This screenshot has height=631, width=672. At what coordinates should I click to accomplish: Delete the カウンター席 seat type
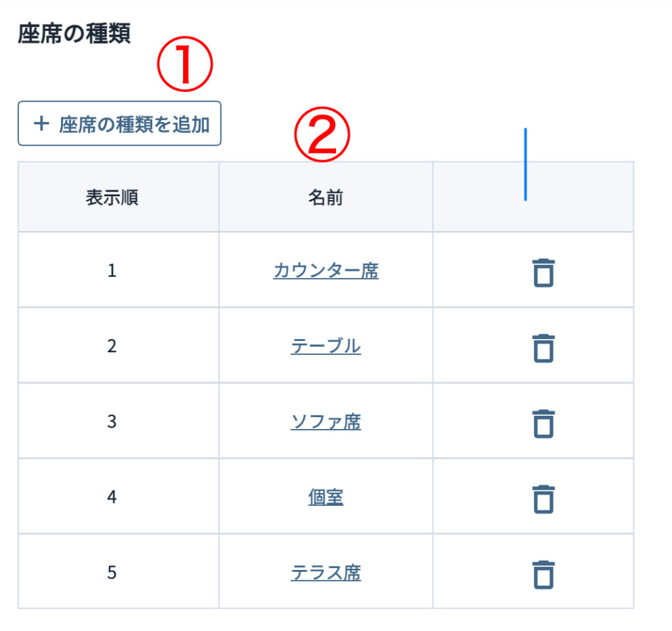[543, 273]
